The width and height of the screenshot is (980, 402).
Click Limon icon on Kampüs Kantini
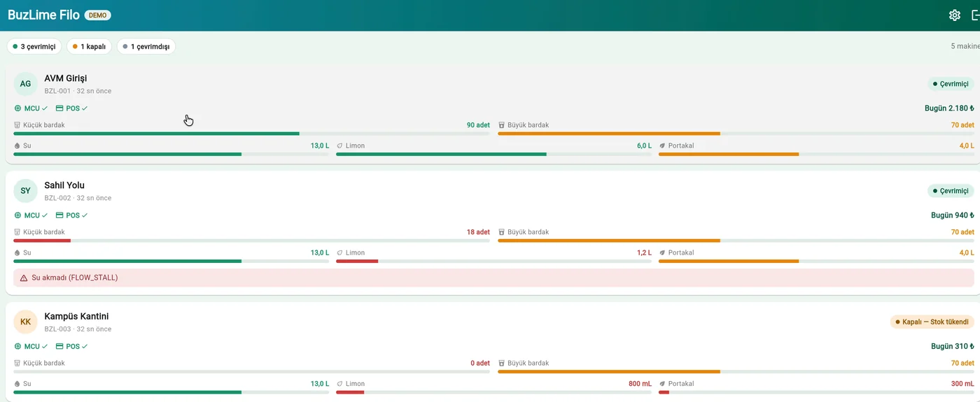340,384
